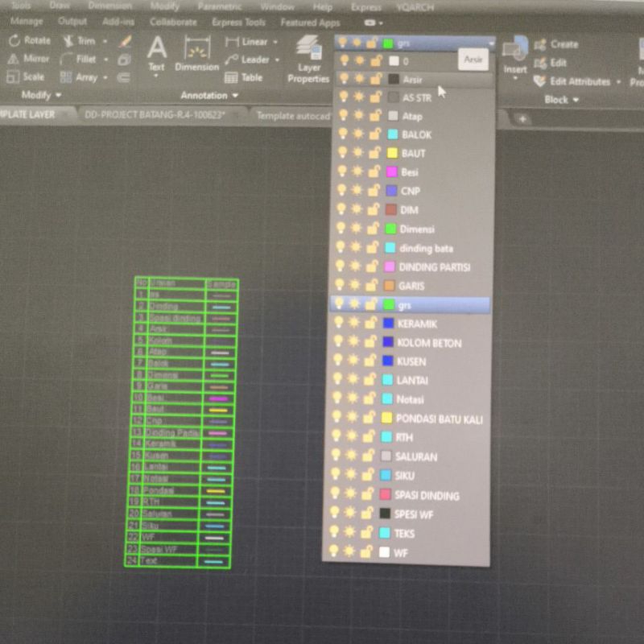Select the Rotate tool
The height and width of the screenshot is (644, 644).
tap(29, 40)
